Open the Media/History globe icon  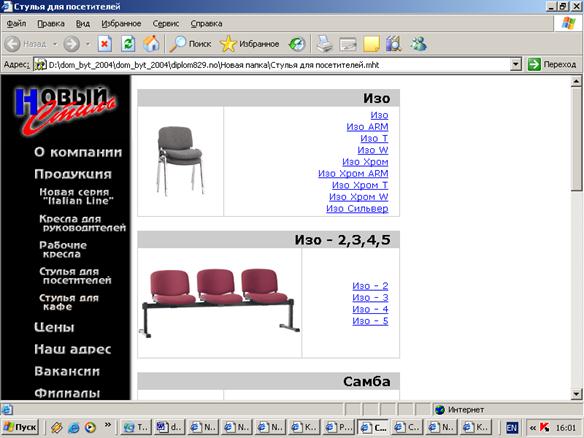(x=297, y=44)
